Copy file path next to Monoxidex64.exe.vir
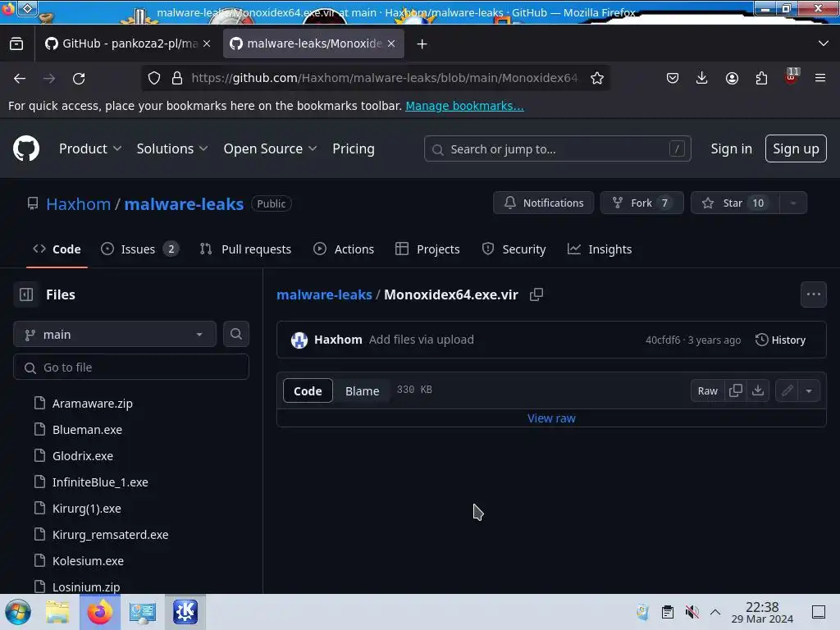The width and height of the screenshot is (840, 630). coord(536,294)
